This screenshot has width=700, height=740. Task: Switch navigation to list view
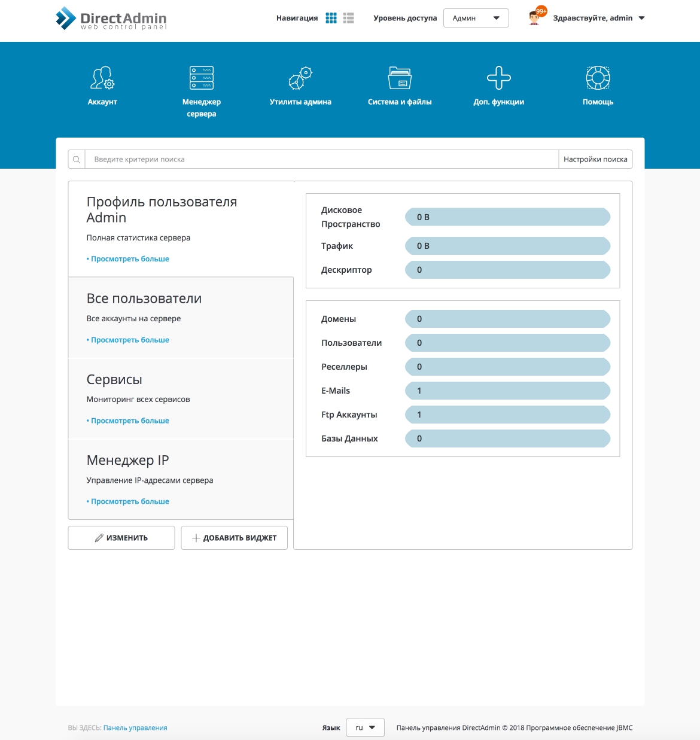pos(349,18)
